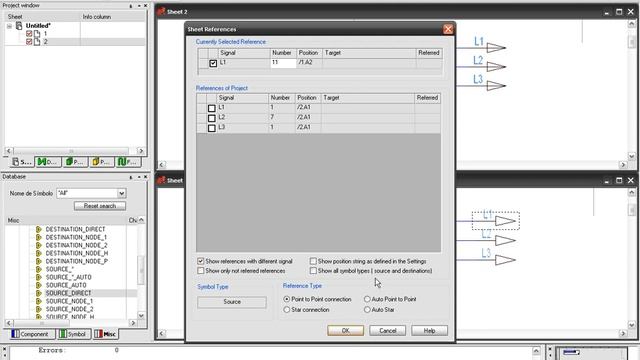Open the green D... tab in project window
The image size is (640, 360).
tap(48, 162)
